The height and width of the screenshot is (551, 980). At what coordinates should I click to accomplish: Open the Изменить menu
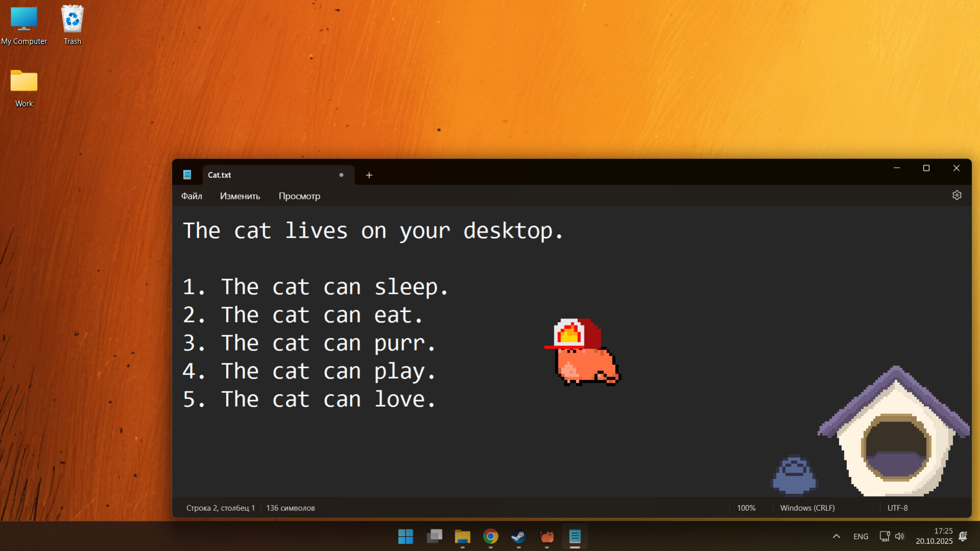point(240,196)
